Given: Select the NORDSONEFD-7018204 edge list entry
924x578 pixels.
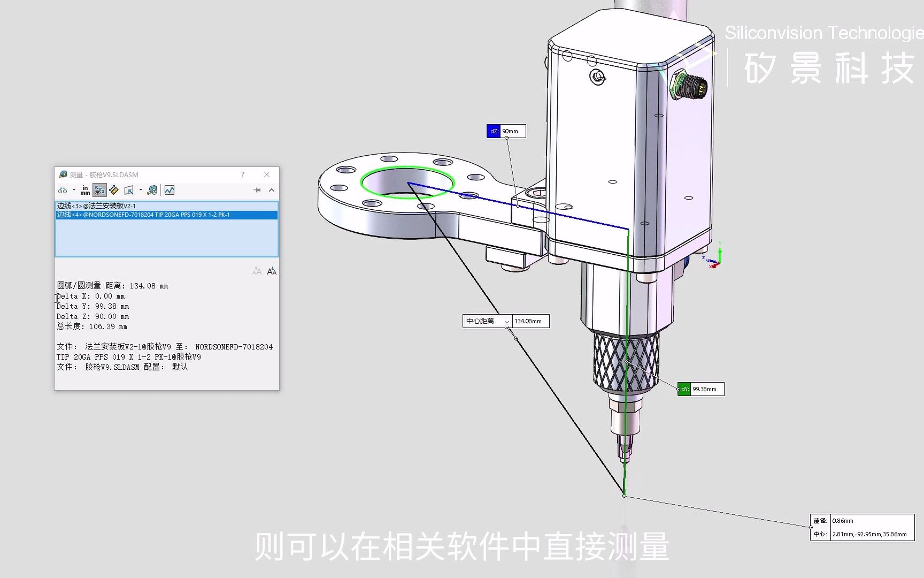Looking at the screenshot, I should tap(144, 215).
